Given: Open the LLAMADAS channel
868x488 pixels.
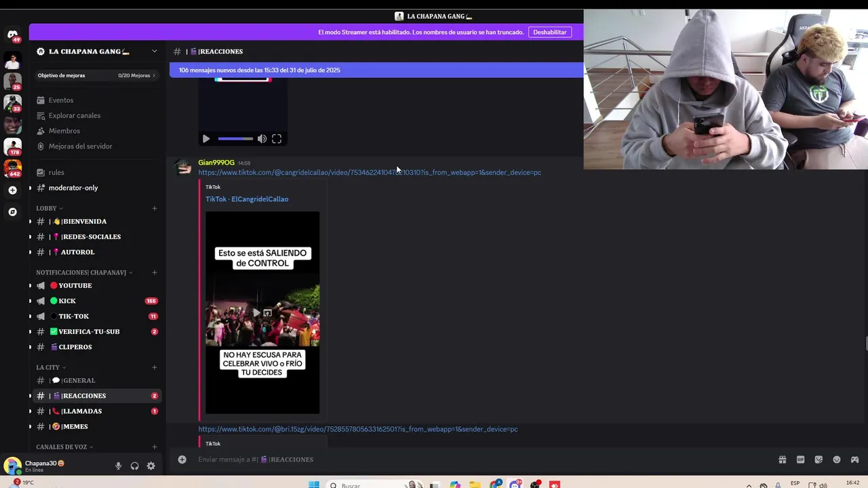Looking at the screenshot, I should [x=96, y=411].
